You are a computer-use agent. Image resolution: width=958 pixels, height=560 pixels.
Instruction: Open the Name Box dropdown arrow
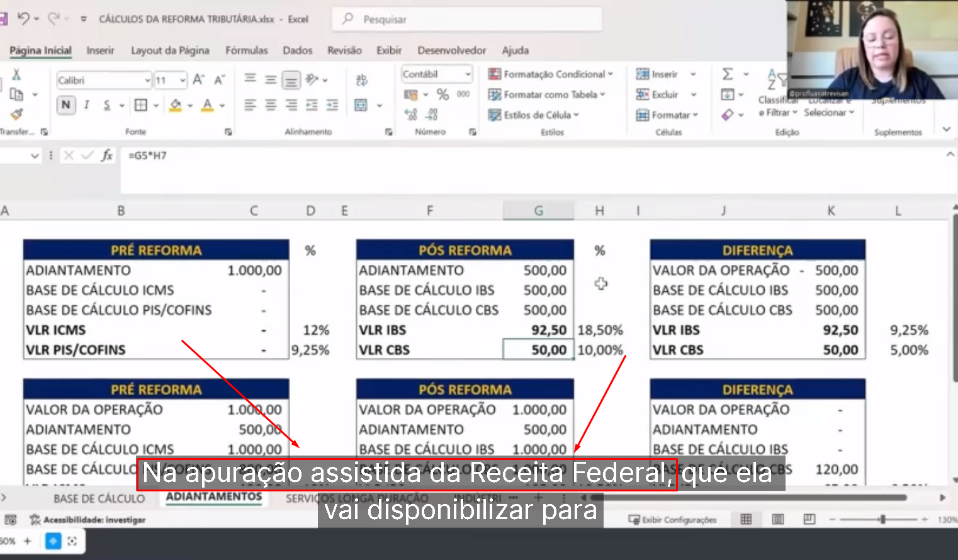(35, 155)
